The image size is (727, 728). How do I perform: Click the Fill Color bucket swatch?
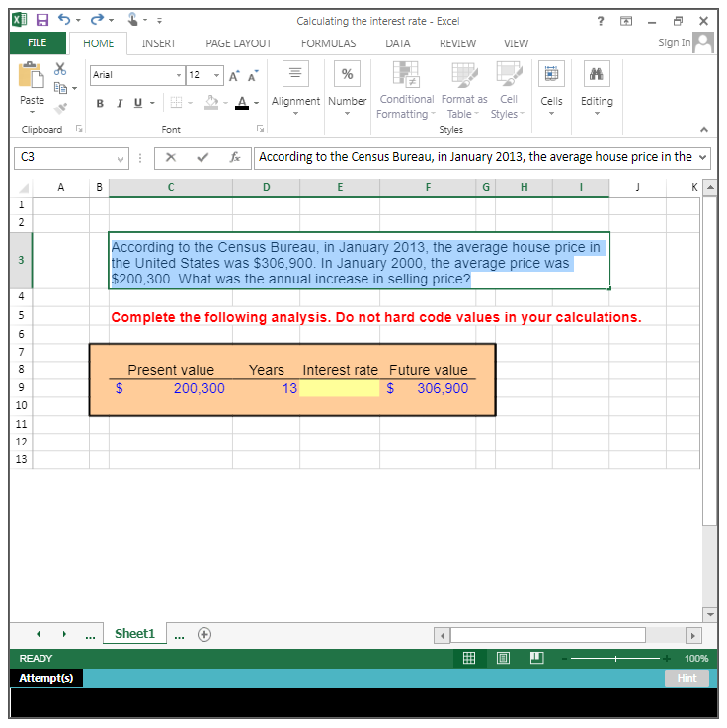[211, 103]
